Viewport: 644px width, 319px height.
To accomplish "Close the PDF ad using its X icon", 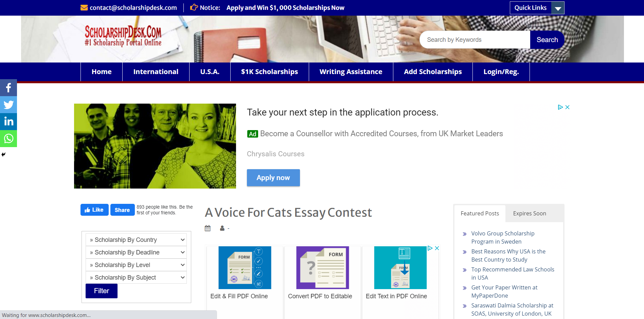I will pos(437,248).
